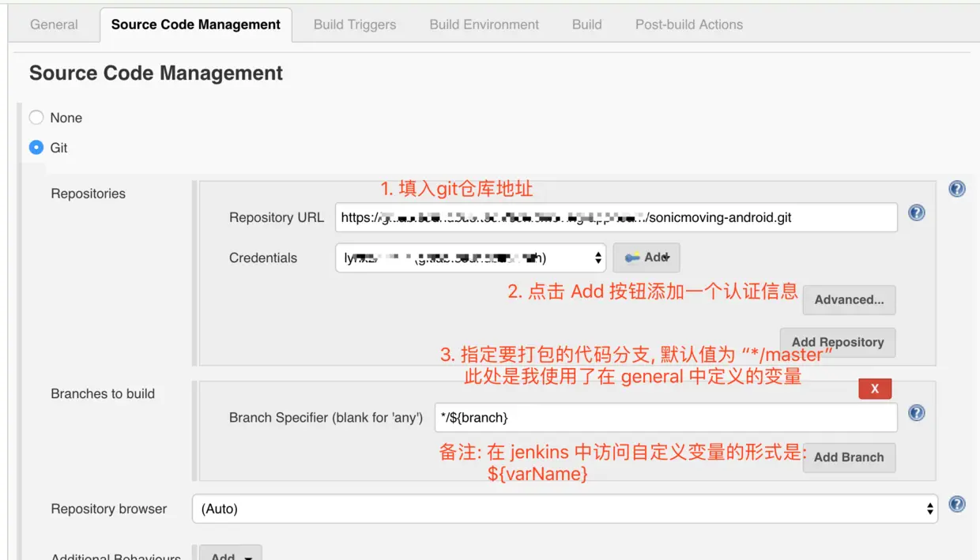Viewport: 980px width, 560px height.
Task: Click the arrows icon on Repository browser selector
Action: coord(929,509)
